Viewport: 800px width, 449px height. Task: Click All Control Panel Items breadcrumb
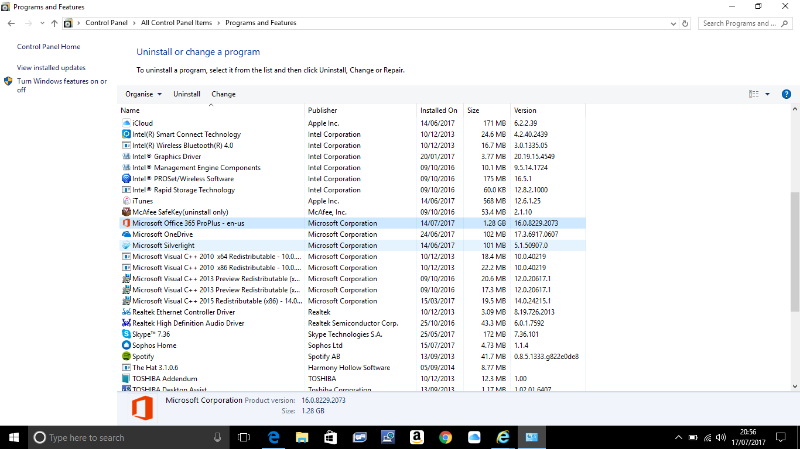tap(176, 23)
